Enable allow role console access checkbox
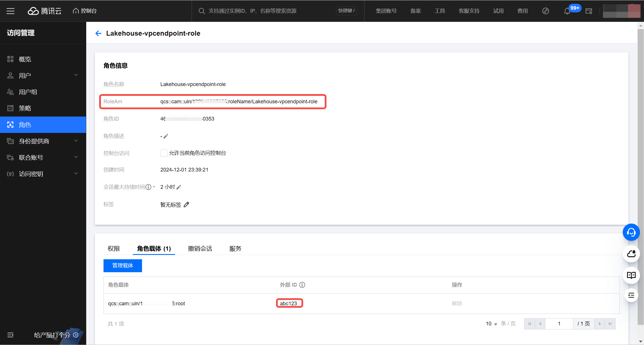The image size is (644, 345). pos(164,153)
